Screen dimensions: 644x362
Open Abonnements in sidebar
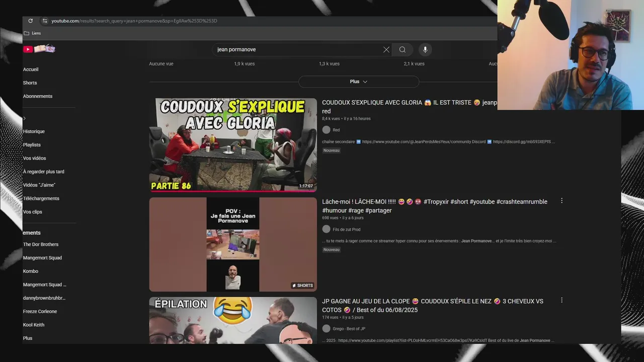38,96
